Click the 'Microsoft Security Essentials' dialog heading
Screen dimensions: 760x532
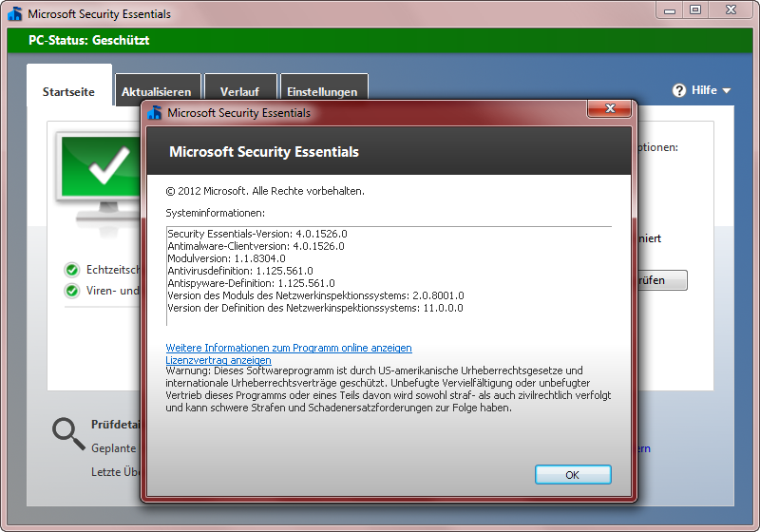click(264, 152)
